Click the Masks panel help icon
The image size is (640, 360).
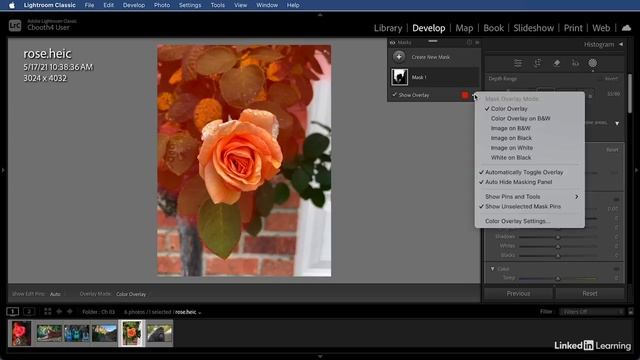tap(469, 42)
